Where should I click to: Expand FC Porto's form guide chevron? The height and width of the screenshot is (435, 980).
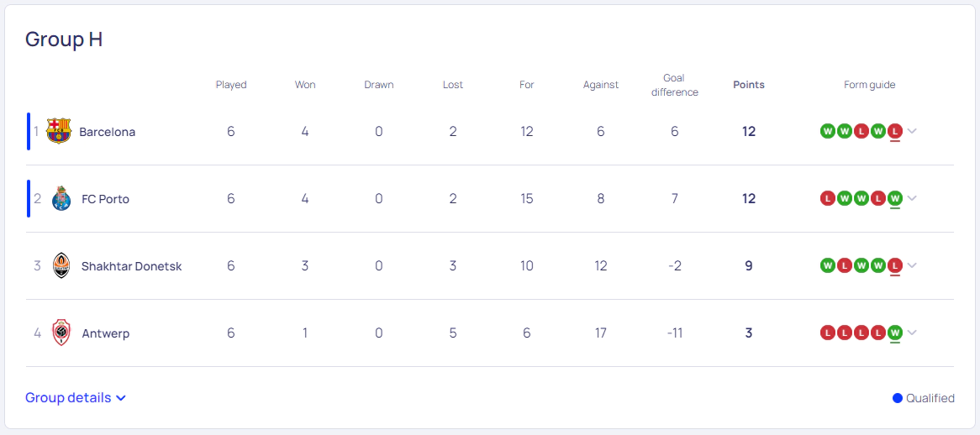pyautogui.click(x=912, y=198)
